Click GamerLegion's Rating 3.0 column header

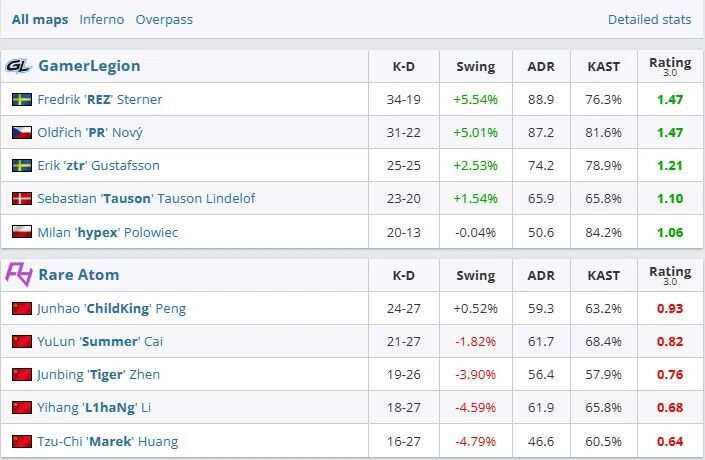(x=670, y=66)
